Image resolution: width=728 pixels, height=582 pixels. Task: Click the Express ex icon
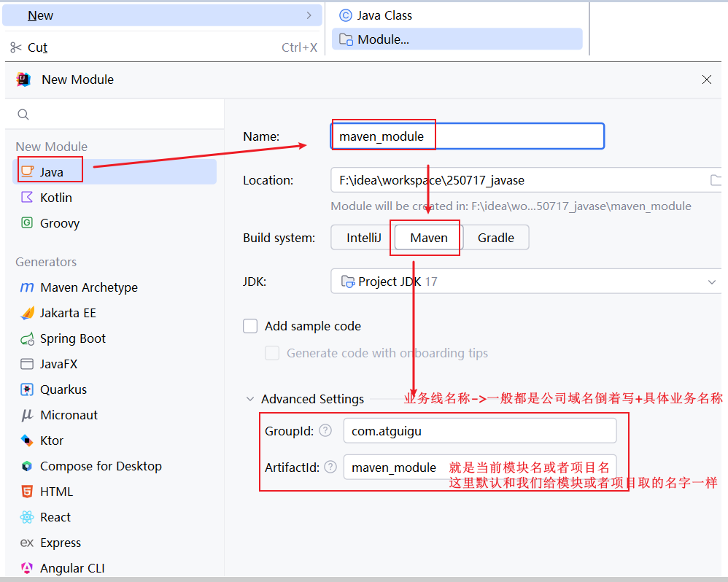[27, 543]
